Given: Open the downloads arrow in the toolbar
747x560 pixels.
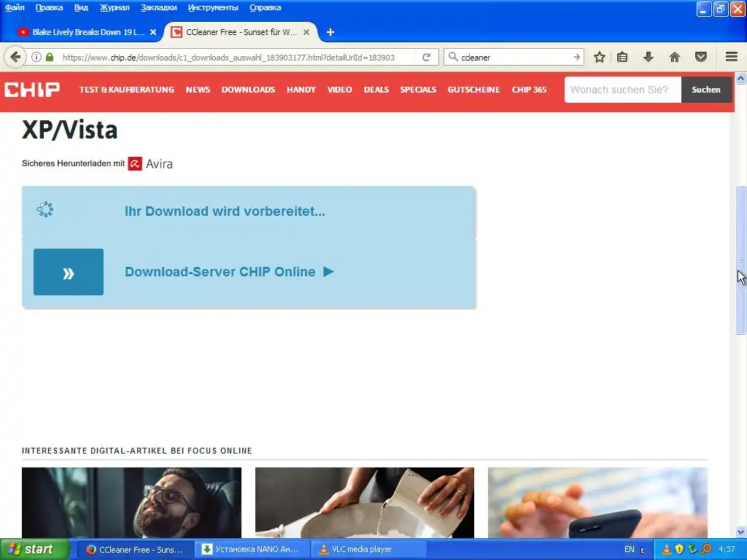Looking at the screenshot, I should coord(648,57).
